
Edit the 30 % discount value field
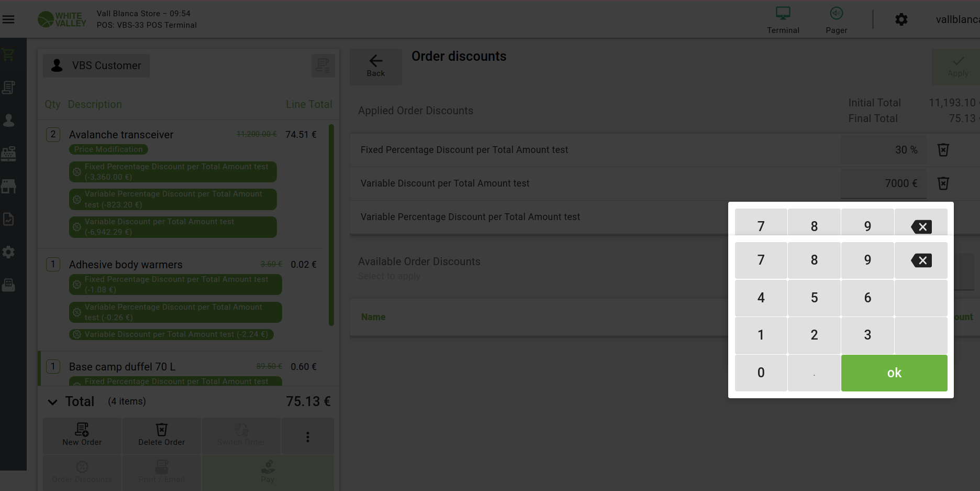point(883,150)
